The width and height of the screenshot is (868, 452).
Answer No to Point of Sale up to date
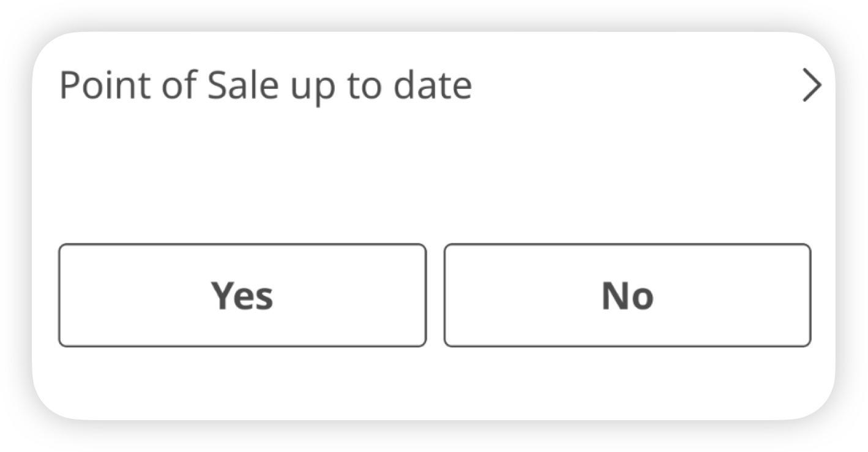pos(627,295)
